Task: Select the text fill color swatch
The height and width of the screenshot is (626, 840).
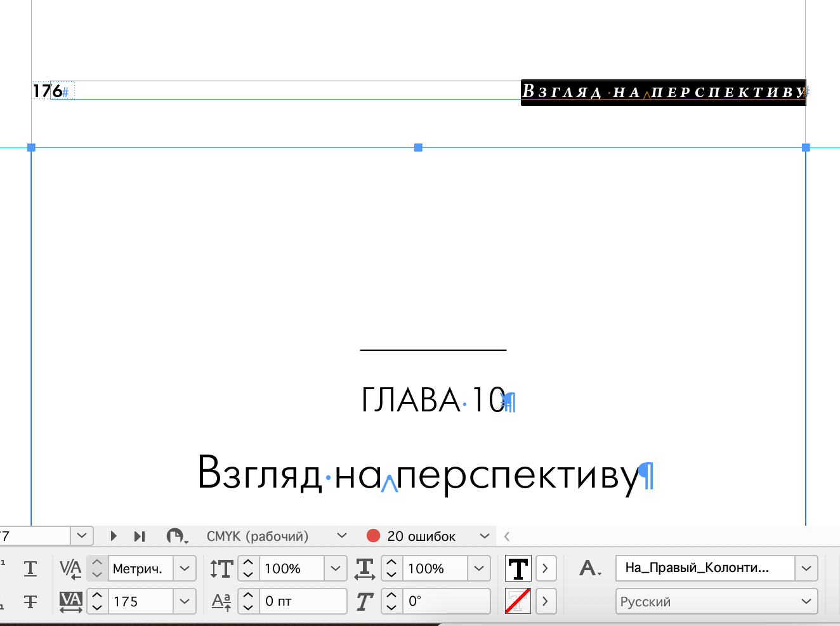Action: (518, 568)
